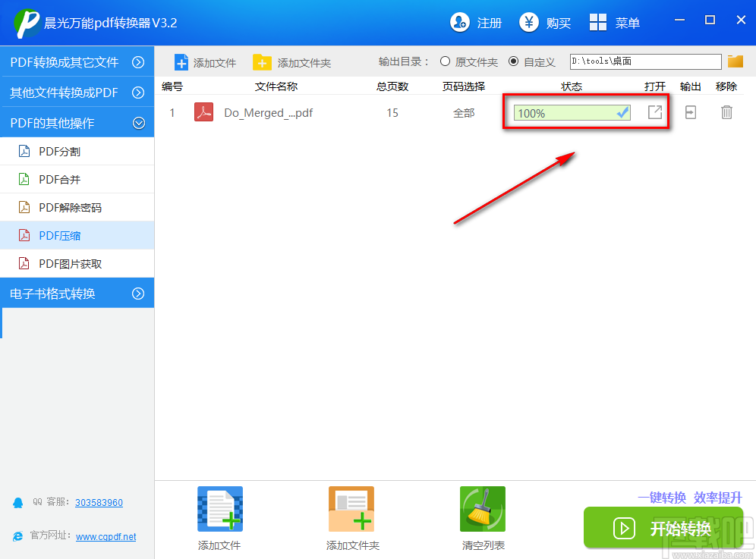The height and width of the screenshot is (559, 756).
Task: Select the PDF分割 menu item
Action: coord(77,151)
